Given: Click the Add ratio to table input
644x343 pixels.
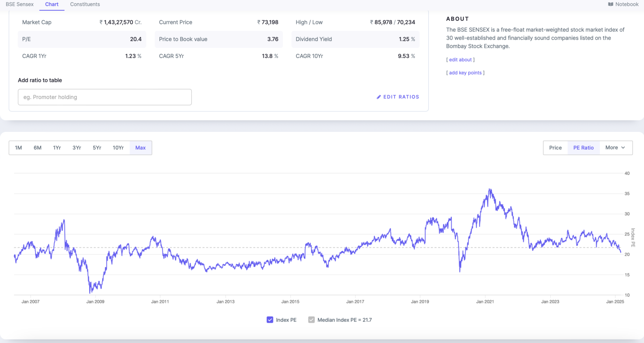Looking at the screenshot, I should [104, 97].
